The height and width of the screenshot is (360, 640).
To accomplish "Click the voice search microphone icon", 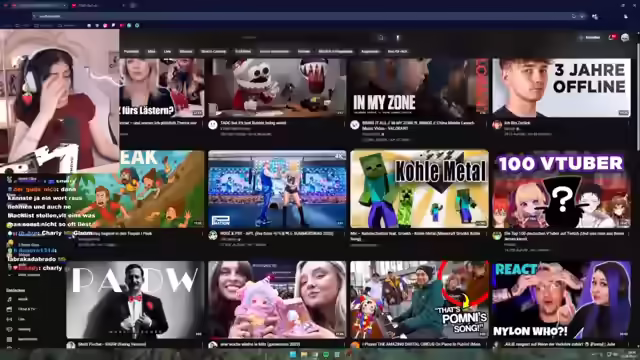I will [398, 38].
